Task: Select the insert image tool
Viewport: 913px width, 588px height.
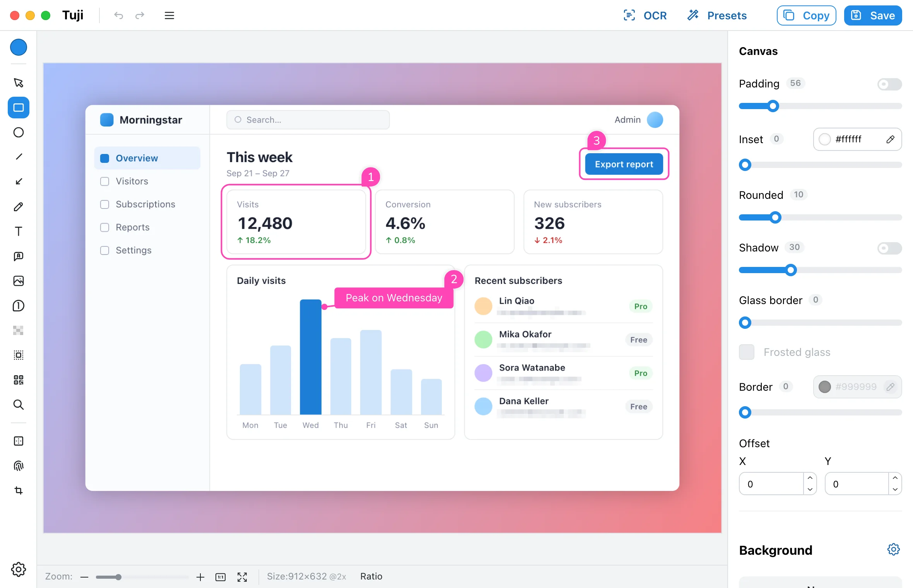Action: [x=18, y=281]
